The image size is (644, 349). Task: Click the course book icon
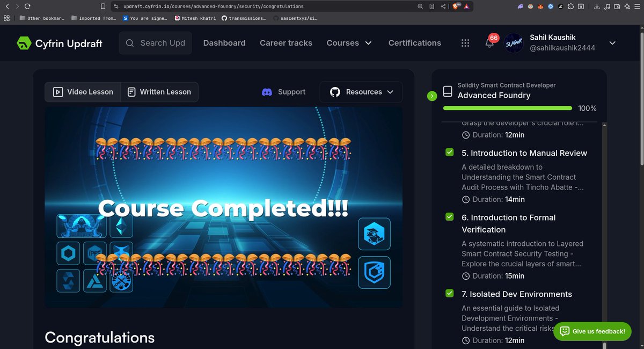(x=447, y=91)
